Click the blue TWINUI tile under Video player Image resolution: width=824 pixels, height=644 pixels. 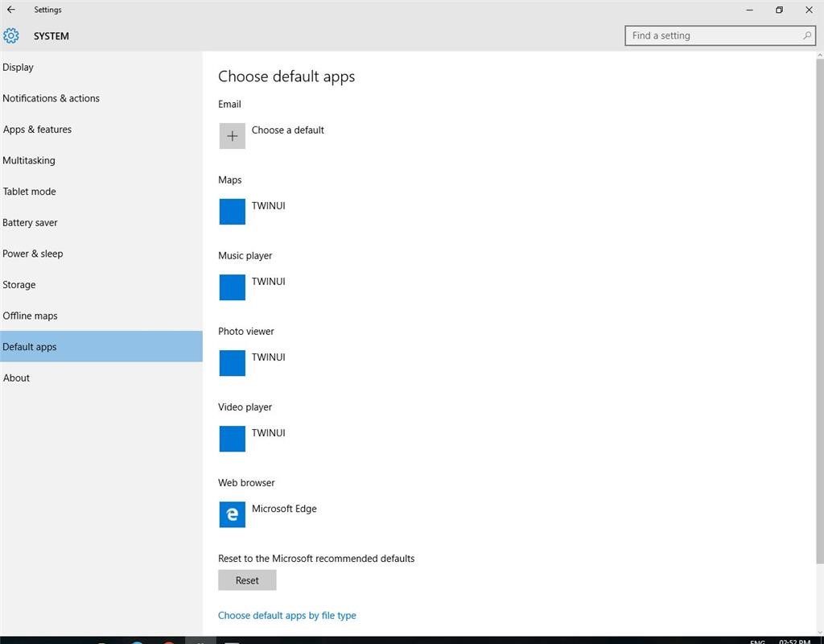[x=233, y=439]
